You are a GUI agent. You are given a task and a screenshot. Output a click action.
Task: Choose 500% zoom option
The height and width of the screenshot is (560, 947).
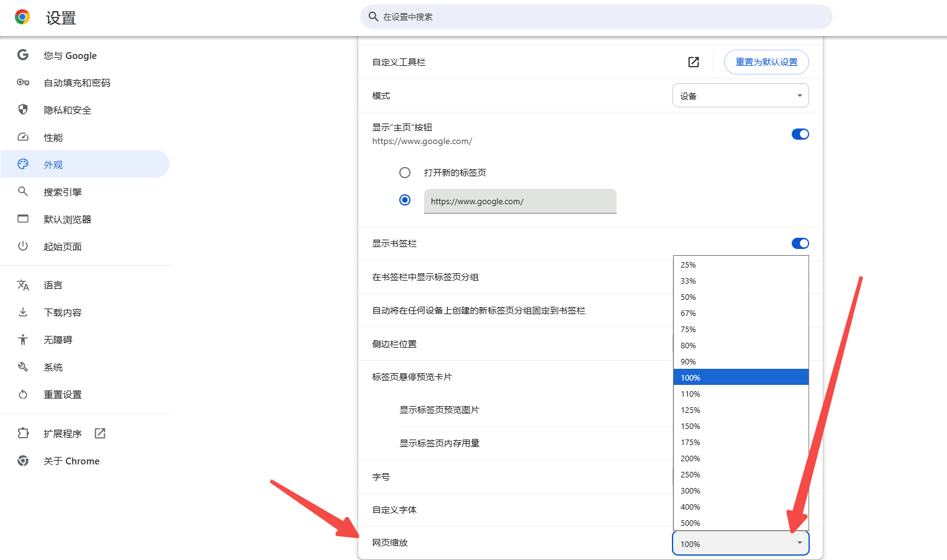741,523
